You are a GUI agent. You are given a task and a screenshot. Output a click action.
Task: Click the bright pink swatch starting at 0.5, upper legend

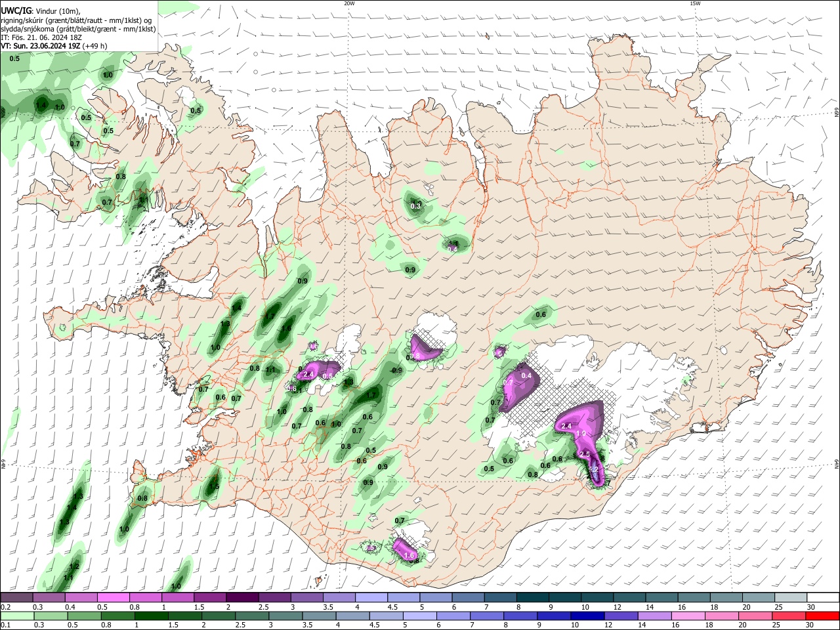tap(113, 598)
